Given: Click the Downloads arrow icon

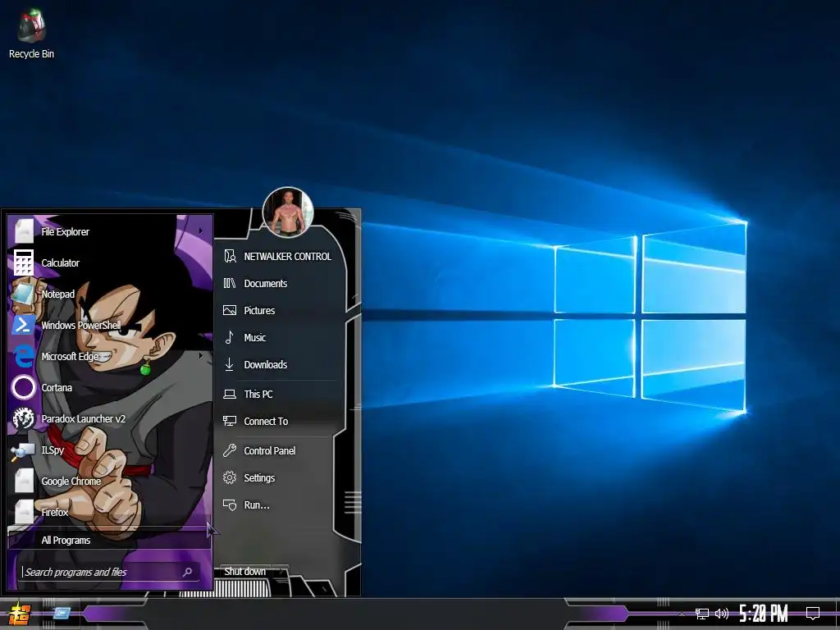Looking at the screenshot, I should pyautogui.click(x=230, y=364).
